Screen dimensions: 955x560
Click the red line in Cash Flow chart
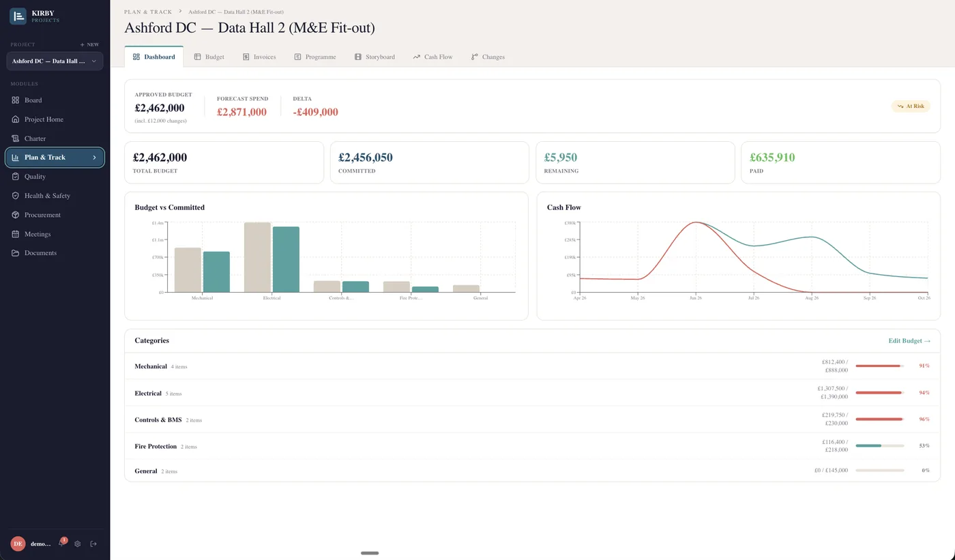pyautogui.click(x=754, y=271)
